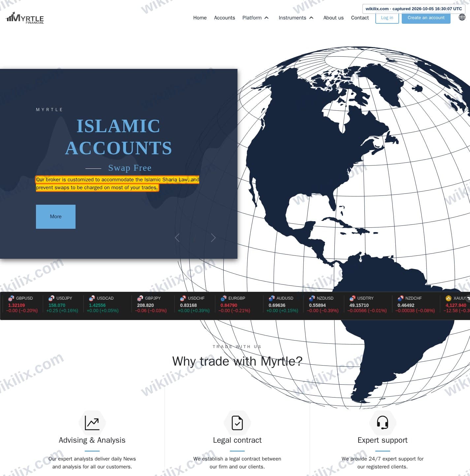The width and height of the screenshot is (470, 476).
Task: Click the Legal contract heading
Action: pyautogui.click(x=237, y=440)
